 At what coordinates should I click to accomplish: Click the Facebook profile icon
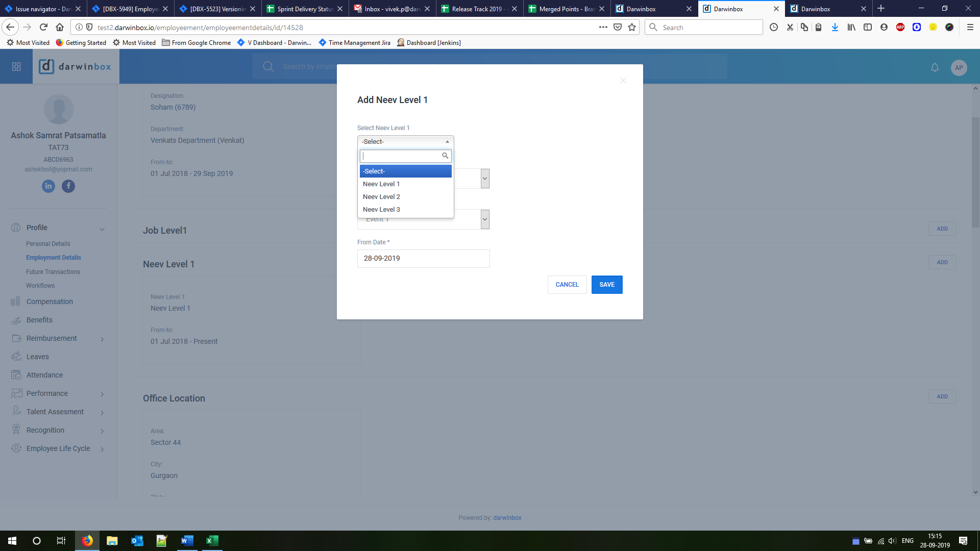coord(68,186)
